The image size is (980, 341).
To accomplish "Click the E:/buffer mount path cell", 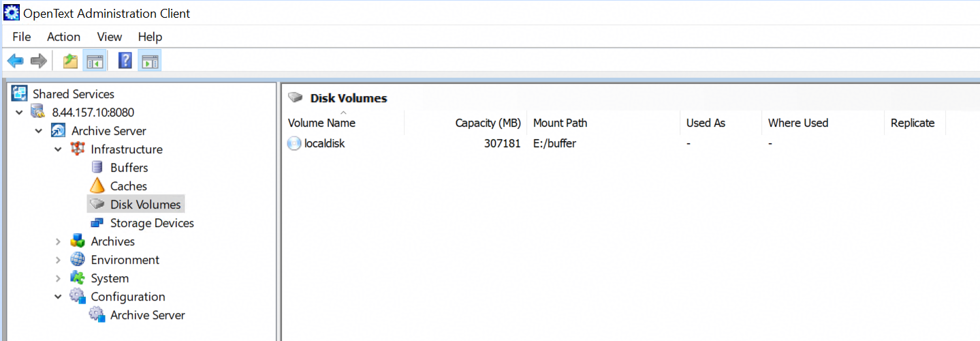I will [554, 144].
